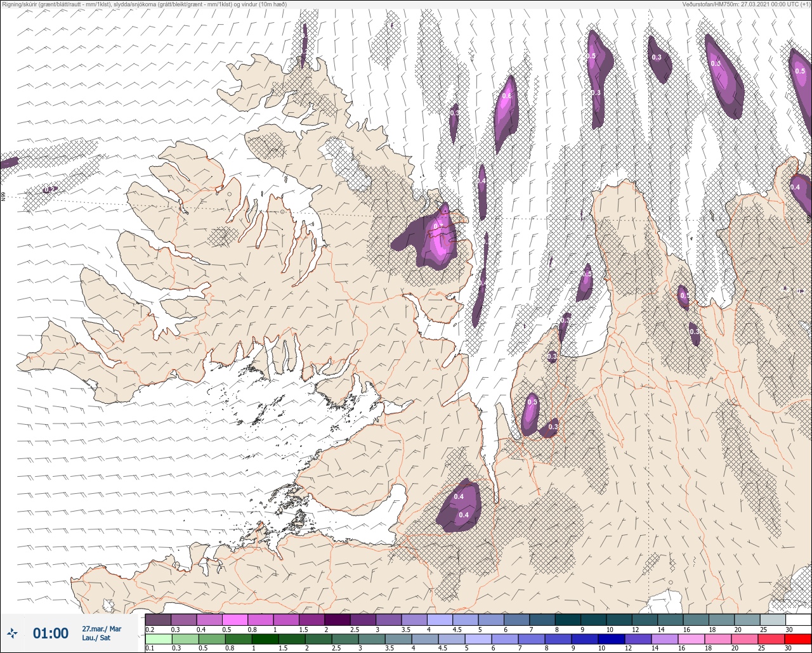Select upper legend dark purple swatch at 2
This screenshot has width=812, height=653.
tap(337, 619)
